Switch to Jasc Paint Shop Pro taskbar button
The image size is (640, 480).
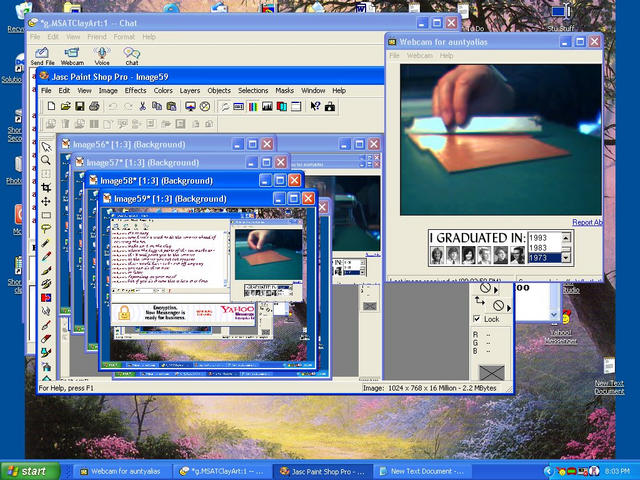click(322, 471)
